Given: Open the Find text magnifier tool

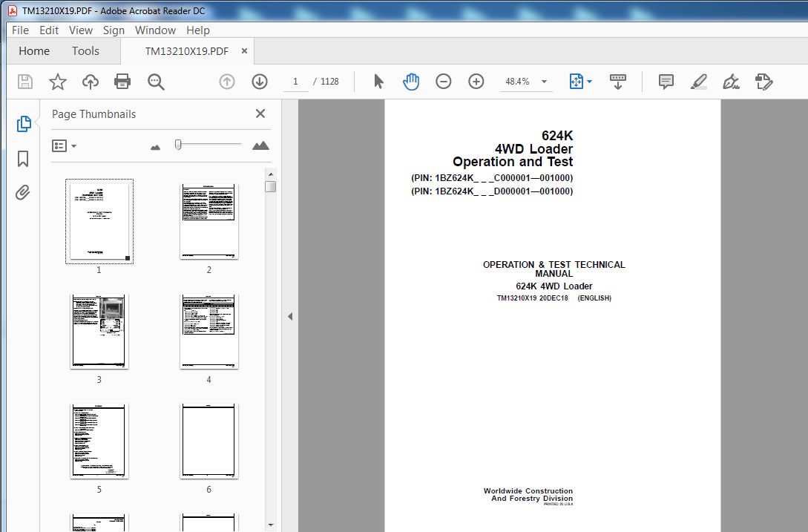Looking at the screenshot, I should tap(156, 82).
